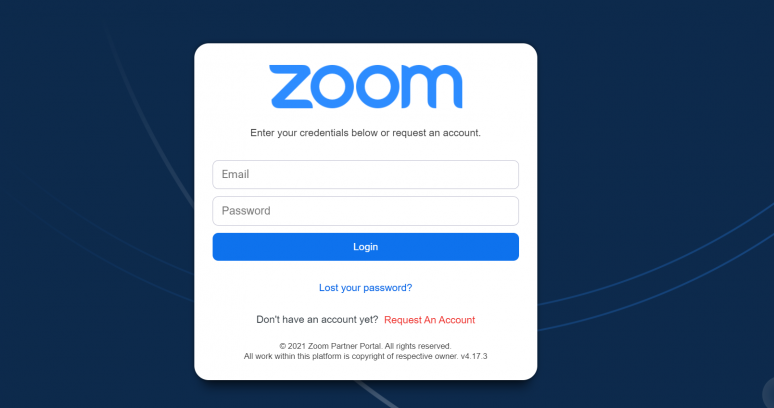Screen dimensions: 774x408
Task: Open the Lost your password link
Action: [365, 288]
